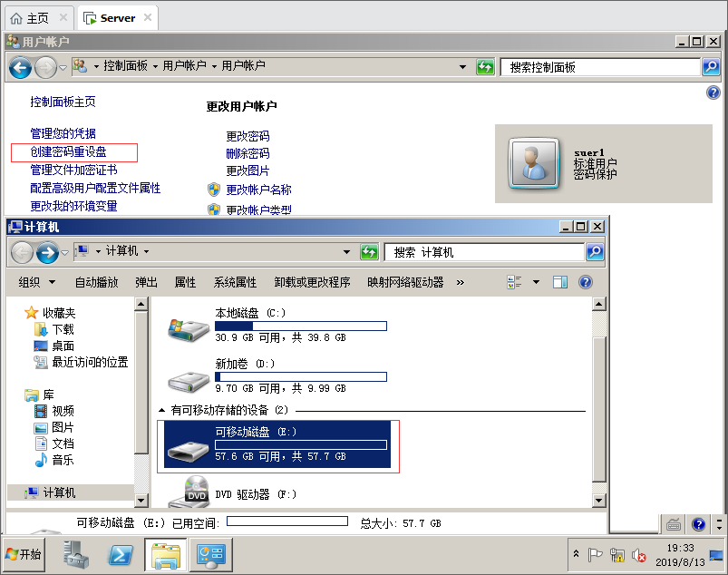Open the change view dropdown arrow
The width and height of the screenshot is (728, 575).
[x=536, y=282]
